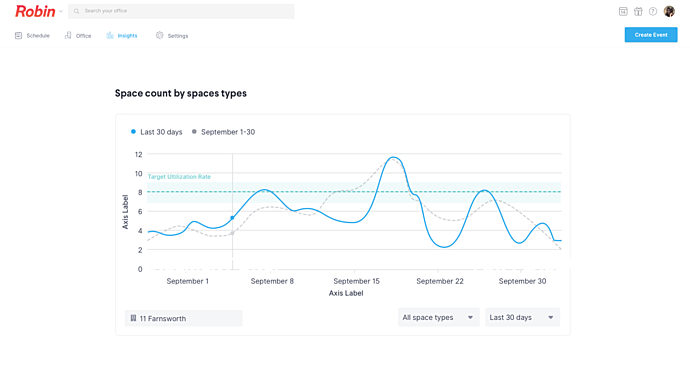This screenshot has width=690, height=388.
Task: Expand the All space types dropdown
Action: click(x=438, y=317)
